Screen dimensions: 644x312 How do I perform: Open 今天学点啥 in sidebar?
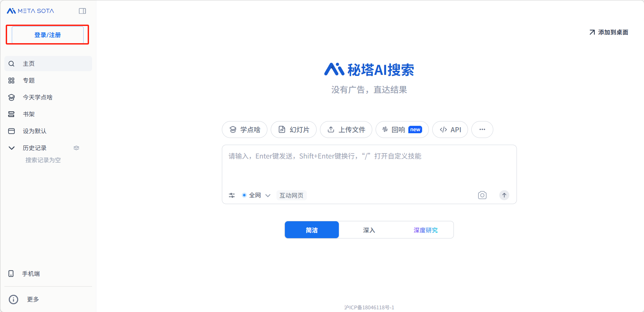(37, 97)
